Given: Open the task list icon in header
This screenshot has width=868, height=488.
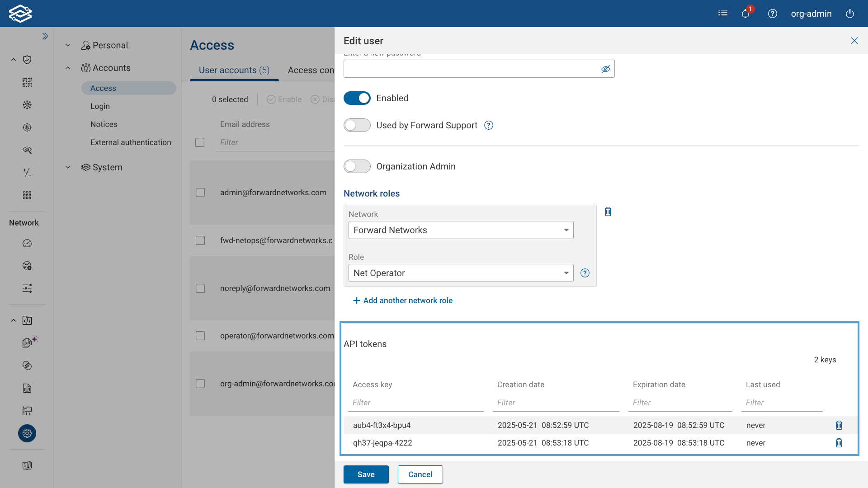Looking at the screenshot, I should pyautogui.click(x=723, y=14).
